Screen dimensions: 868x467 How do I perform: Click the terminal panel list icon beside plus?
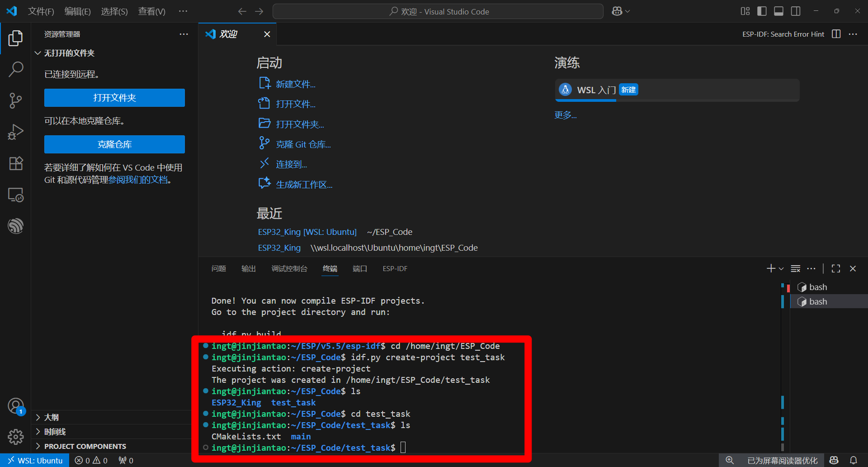tap(796, 268)
